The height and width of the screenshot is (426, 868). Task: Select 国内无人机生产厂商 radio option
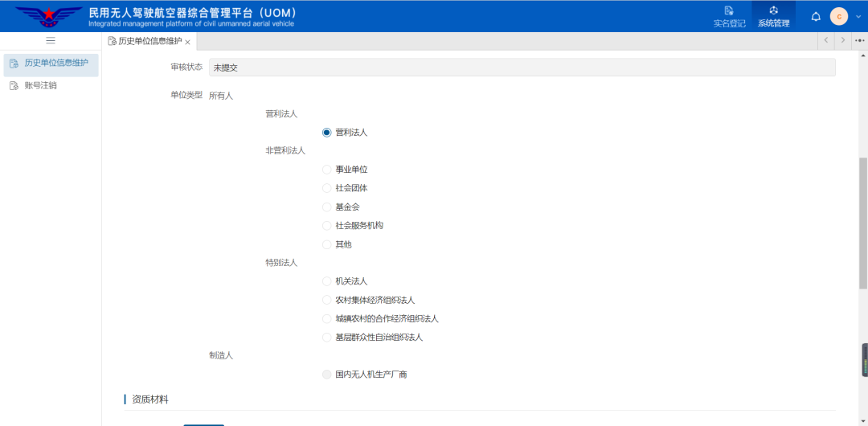coord(326,375)
